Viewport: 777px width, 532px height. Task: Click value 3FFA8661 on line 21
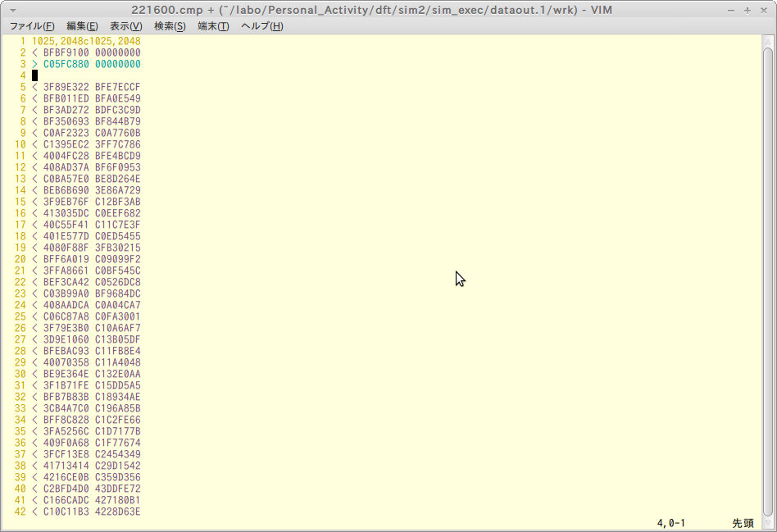point(66,271)
